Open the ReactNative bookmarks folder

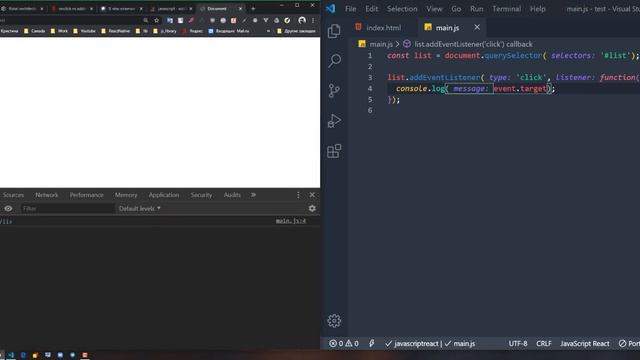tap(116, 31)
